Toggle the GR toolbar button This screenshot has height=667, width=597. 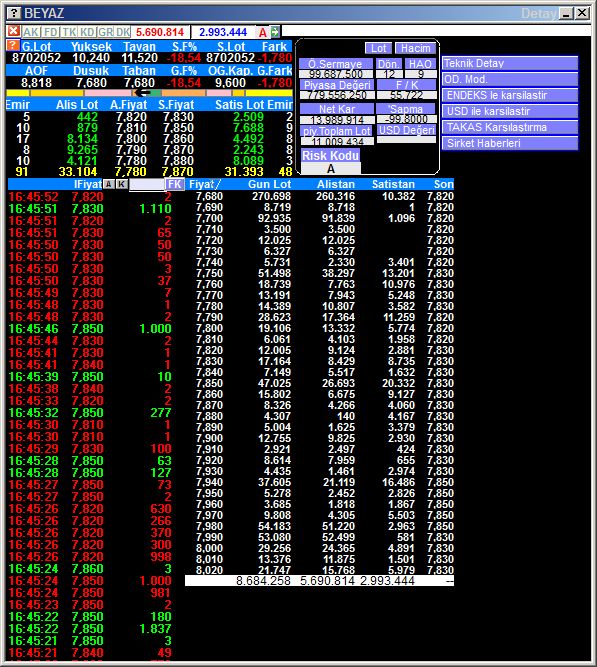tap(105, 32)
